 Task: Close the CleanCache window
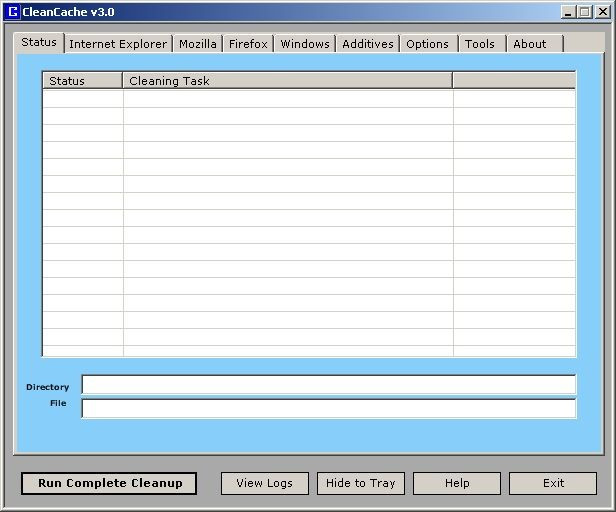pos(603,12)
